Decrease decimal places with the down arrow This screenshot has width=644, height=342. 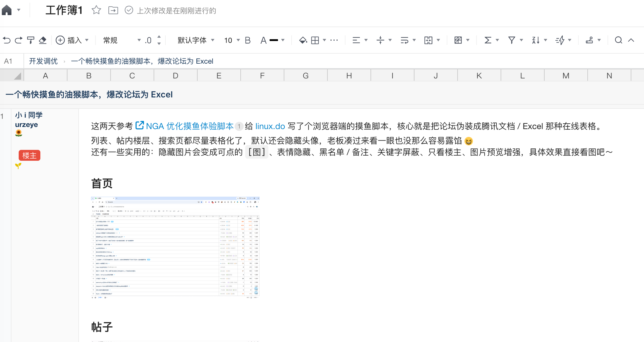coord(159,44)
